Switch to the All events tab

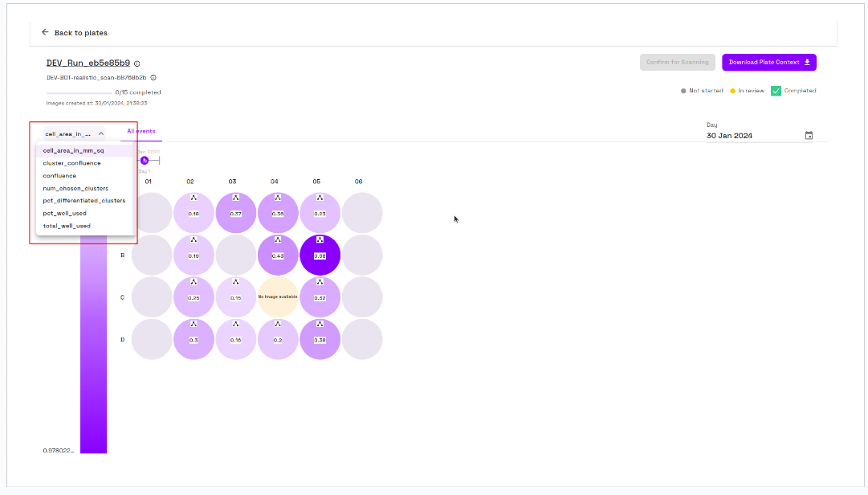click(x=141, y=131)
